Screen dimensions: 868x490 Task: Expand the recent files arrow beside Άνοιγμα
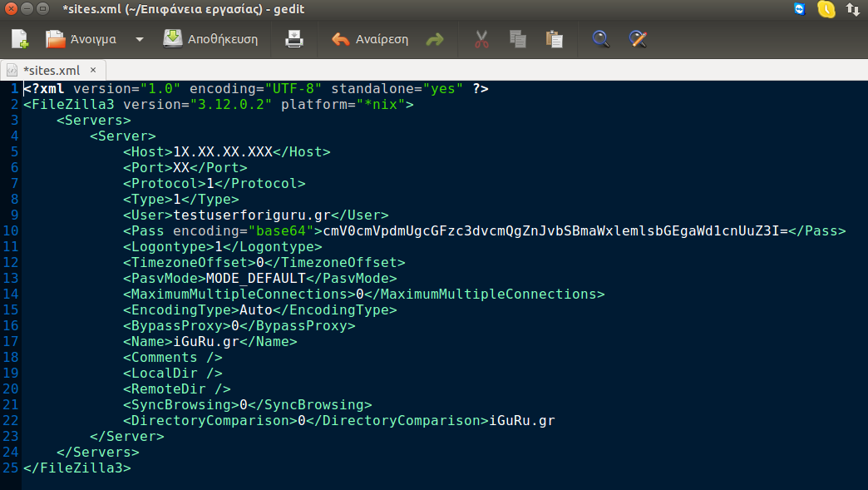[140, 39]
